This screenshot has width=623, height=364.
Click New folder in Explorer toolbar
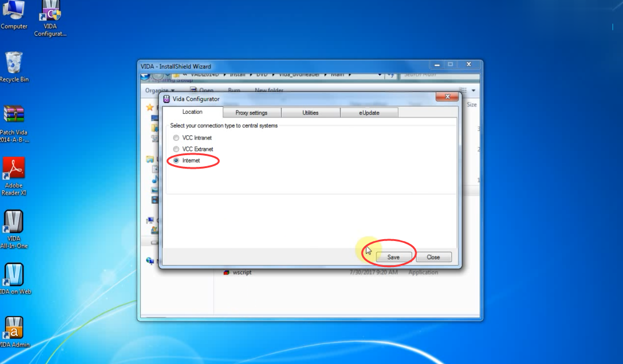click(x=269, y=91)
